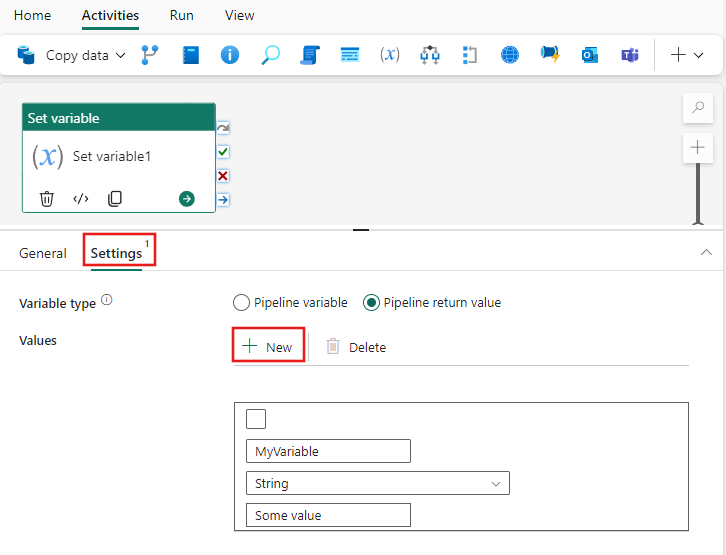The width and height of the screenshot is (726, 555).
Task: Click the blue table activity icon
Action: point(350,55)
